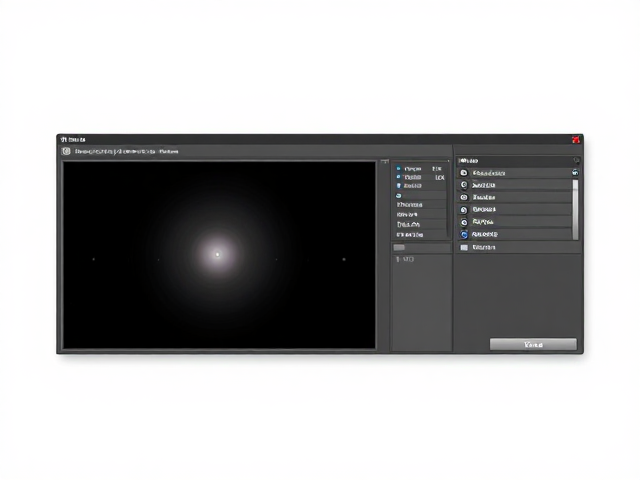Image resolution: width=640 pixels, height=480 pixels.
Task: Click the icon of the fifth right-list row
Action: (464, 222)
